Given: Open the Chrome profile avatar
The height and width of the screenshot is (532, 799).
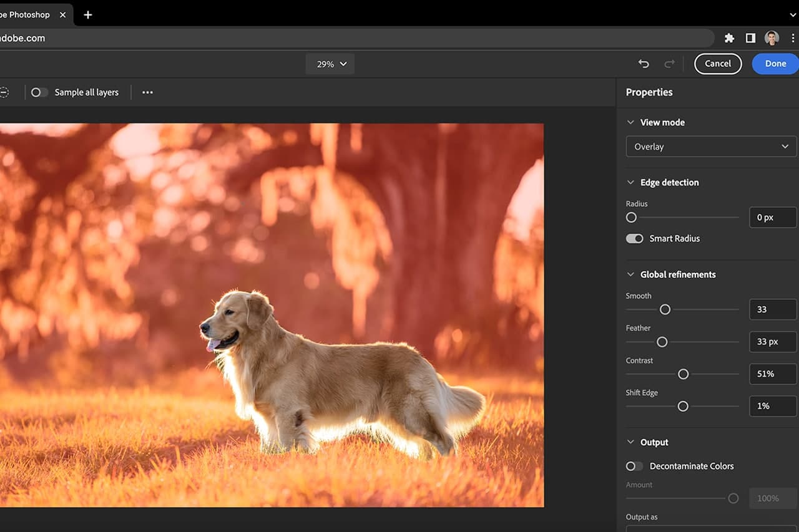Looking at the screenshot, I should [772, 38].
